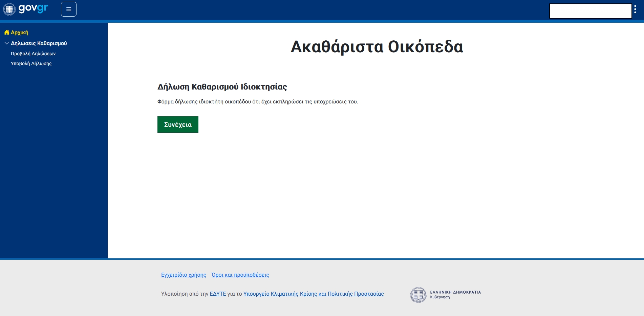This screenshot has width=644, height=316.
Task: Open Προβολή Δηλώσεων sidebar item
Action: 33,54
